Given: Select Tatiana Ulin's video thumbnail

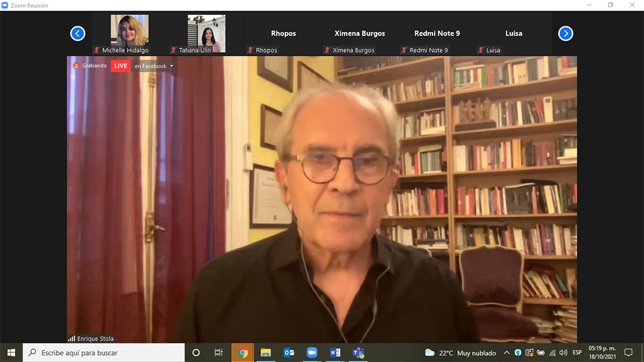Looking at the screenshot, I should (206, 32).
